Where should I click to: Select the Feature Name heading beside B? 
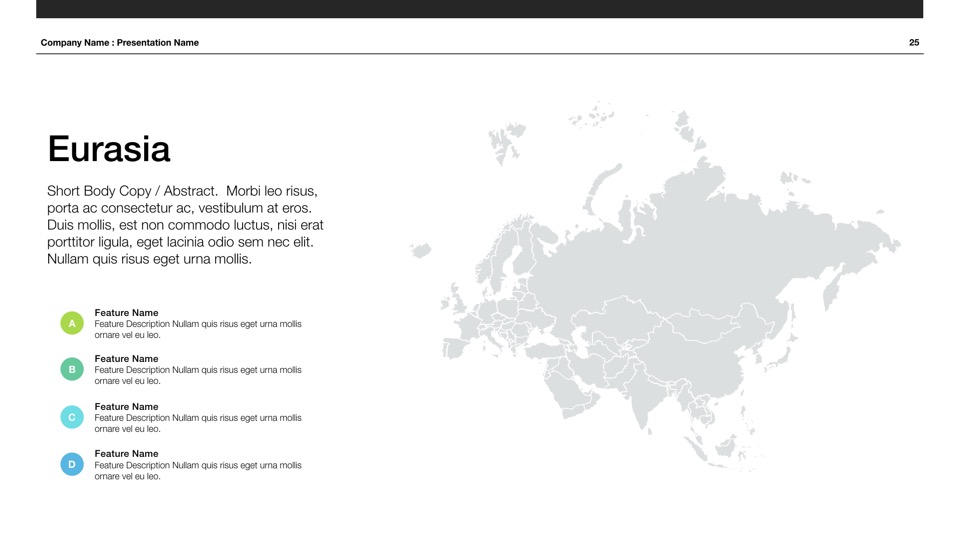pyautogui.click(x=126, y=359)
